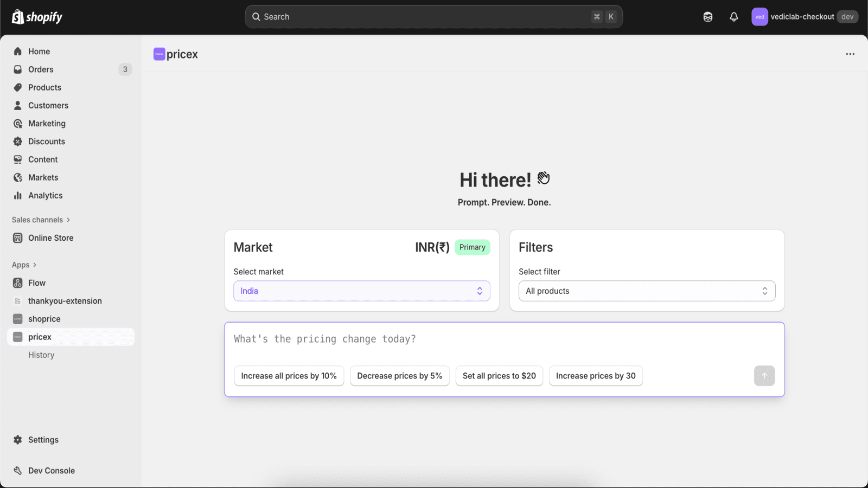
Task: Open the three-dot menu next to pricex header
Action: tap(850, 54)
